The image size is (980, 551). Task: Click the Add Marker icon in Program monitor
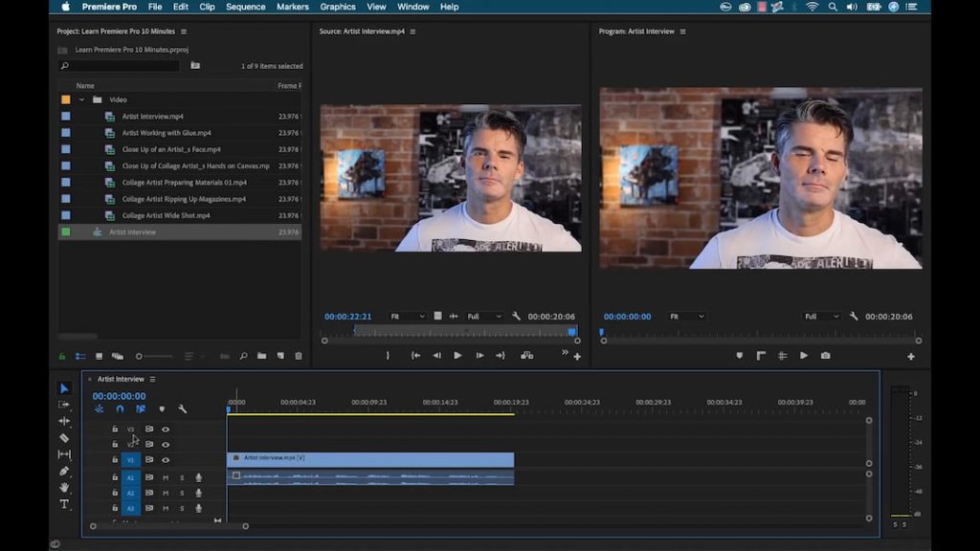[740, 355]
